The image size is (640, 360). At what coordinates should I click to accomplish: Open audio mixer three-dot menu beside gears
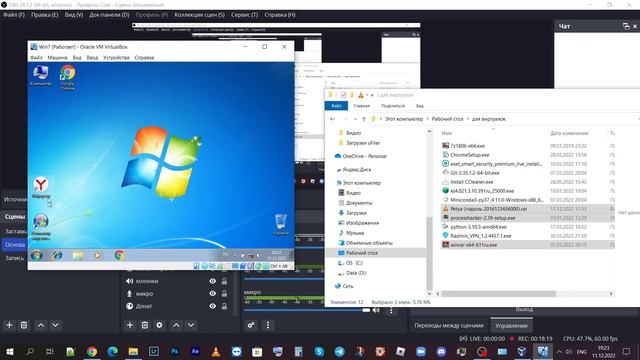268,325
